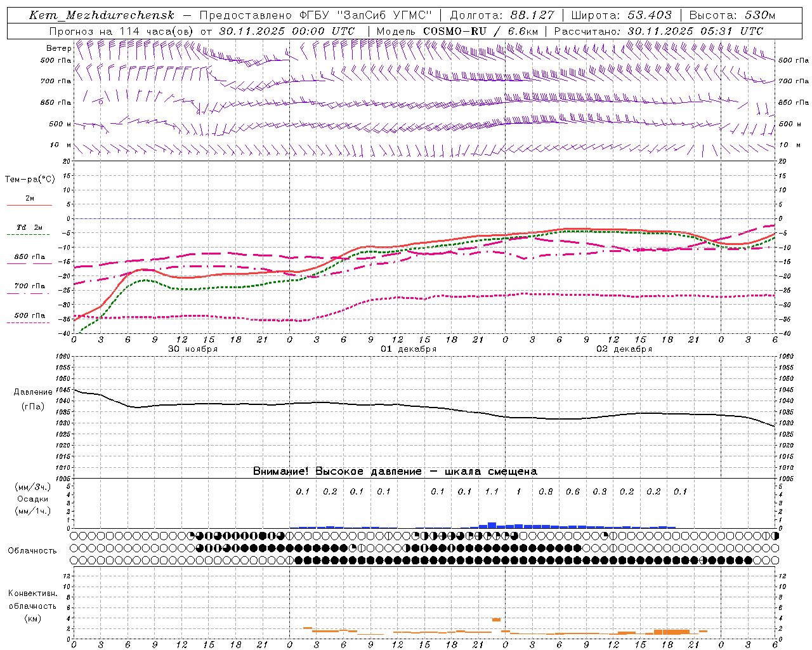Click the precipitation value 1.1
812x650 pixels.
pos(492,491)
